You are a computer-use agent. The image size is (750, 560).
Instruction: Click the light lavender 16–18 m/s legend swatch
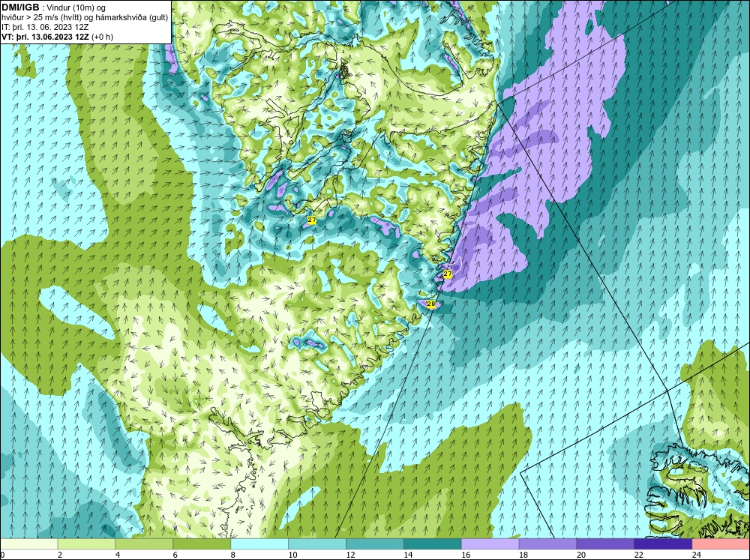[490, 544]
